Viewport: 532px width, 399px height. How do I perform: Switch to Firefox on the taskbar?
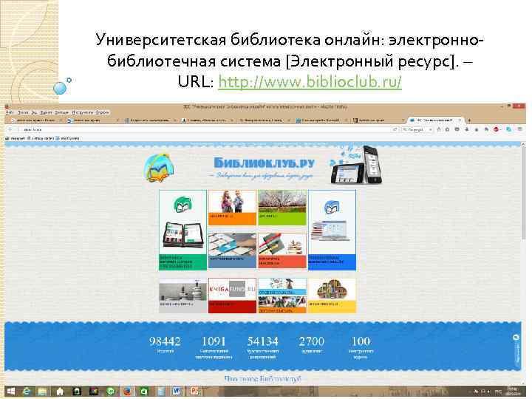128,392
